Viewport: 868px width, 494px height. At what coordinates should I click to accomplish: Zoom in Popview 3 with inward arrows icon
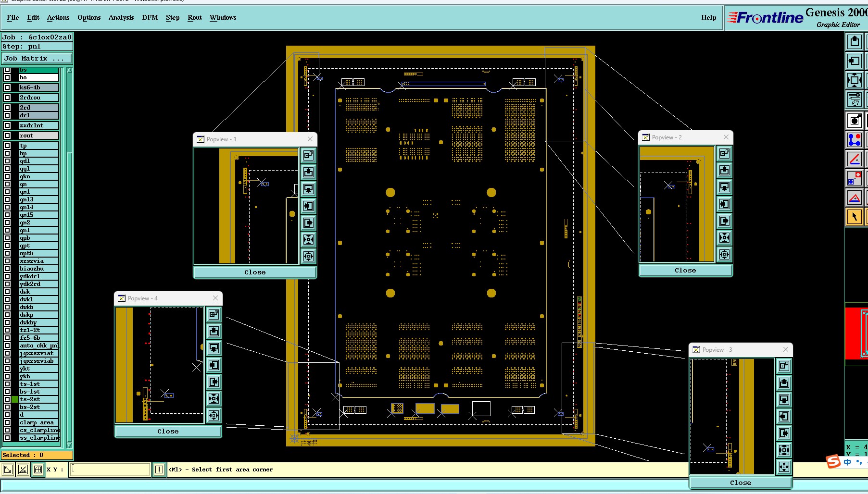[784, 450]
